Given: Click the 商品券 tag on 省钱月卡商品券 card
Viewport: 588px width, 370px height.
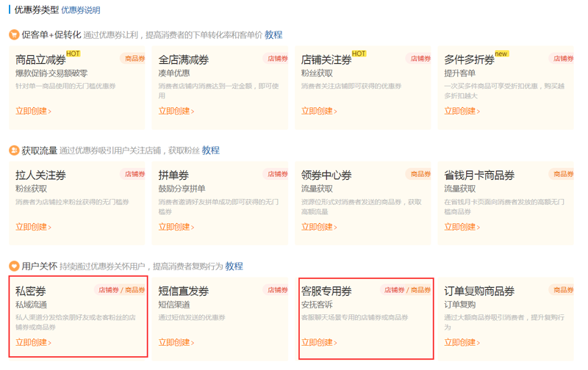Looking at the screenshot, I should pos(562,174).
